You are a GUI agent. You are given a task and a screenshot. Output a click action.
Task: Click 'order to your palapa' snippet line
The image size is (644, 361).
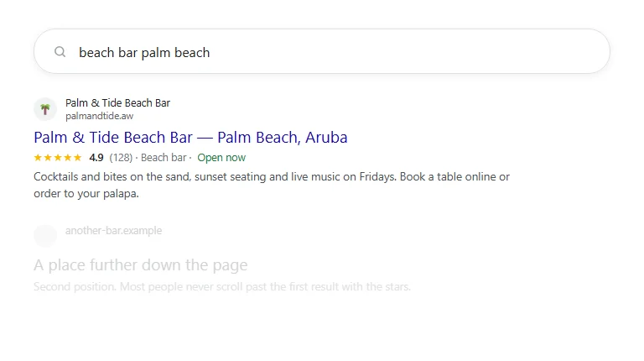point(86,194)
